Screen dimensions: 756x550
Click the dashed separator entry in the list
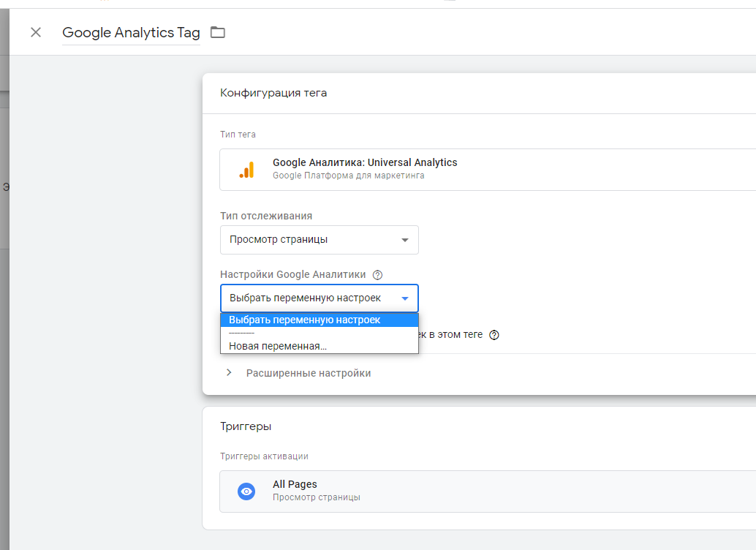(x=241, y=333)
